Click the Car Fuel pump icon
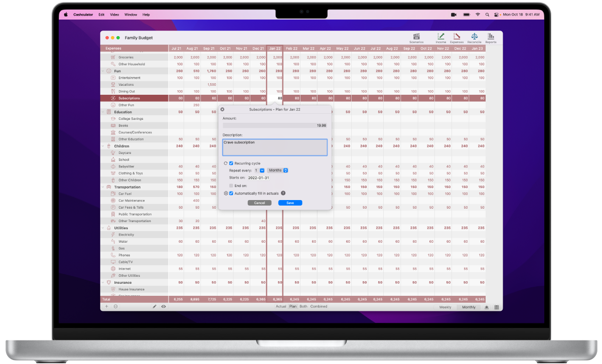 tap(113, 194)
